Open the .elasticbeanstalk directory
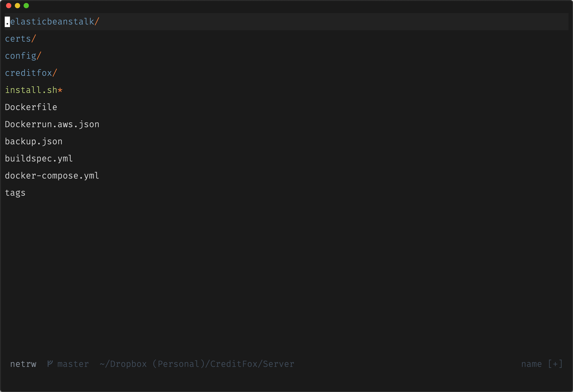The height and width of the screenshot is (392, 573). click(52, 22)
